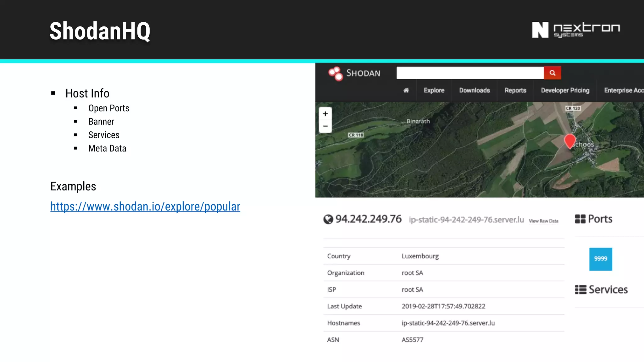Click the red search magnifier button
Screen dimensions: 644x362
pyautogui.click(x=552, y=73)
